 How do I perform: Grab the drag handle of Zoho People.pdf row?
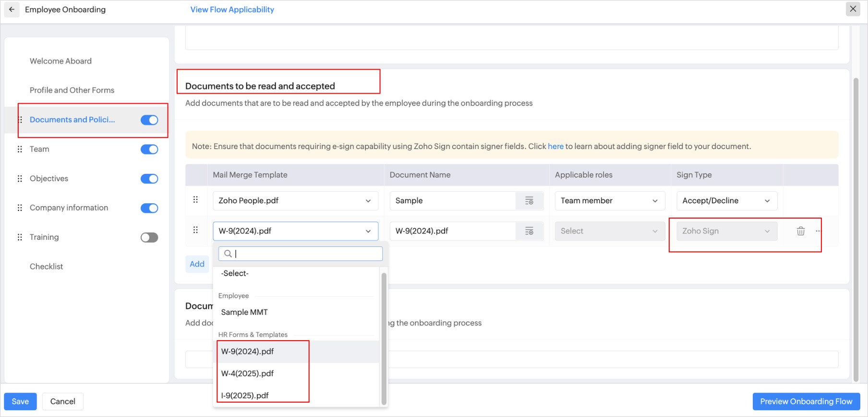pyautogui.click(x=195, y=200)
